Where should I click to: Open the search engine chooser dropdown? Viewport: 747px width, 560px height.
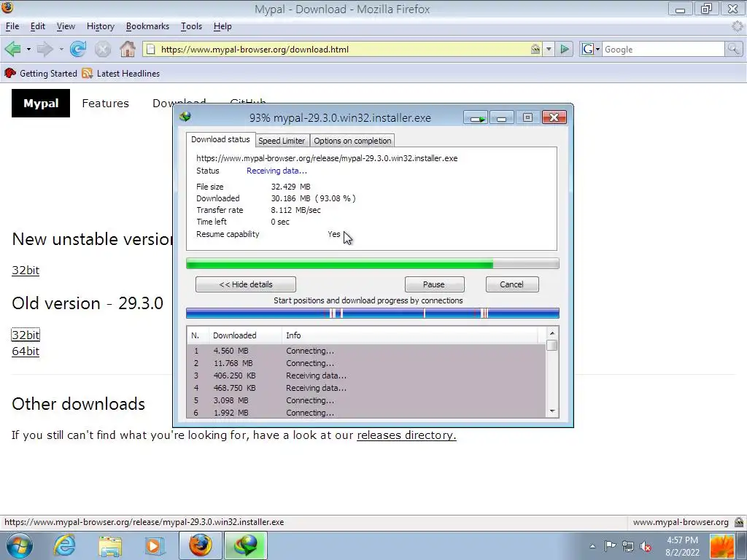598,49
